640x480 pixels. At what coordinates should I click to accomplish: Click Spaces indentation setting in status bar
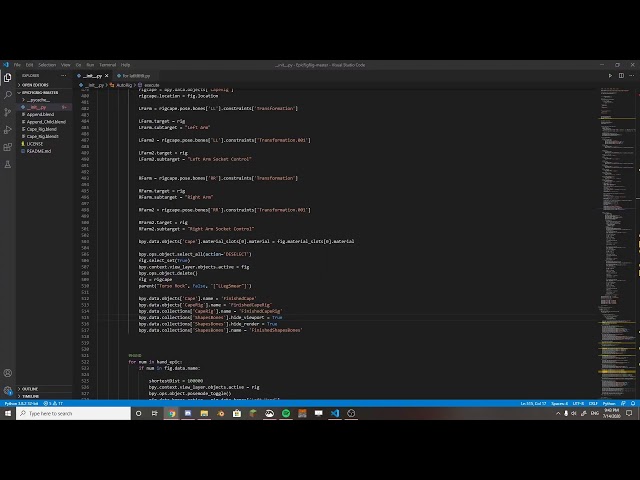pyautogui.click(x=559, y=403)
